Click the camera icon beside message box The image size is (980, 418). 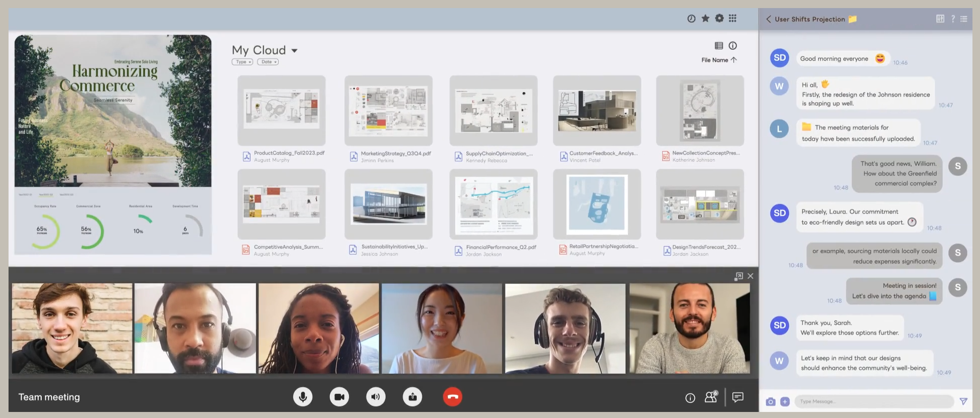coord(771,401)
